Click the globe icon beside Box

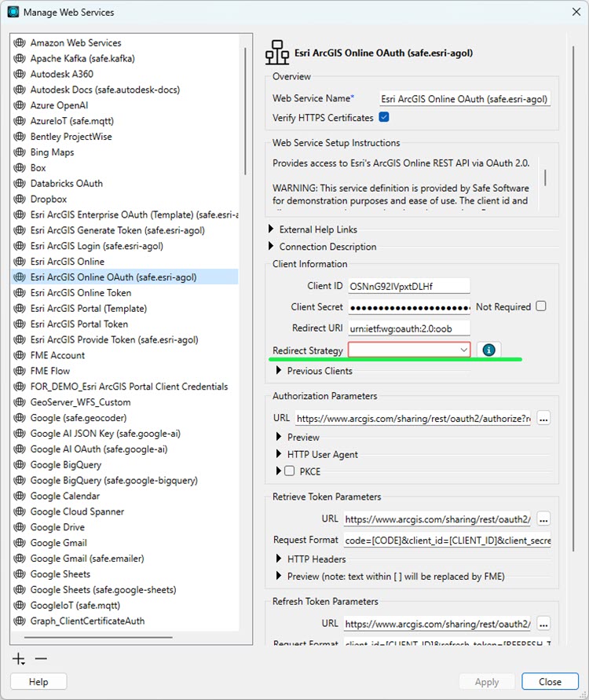coord(19,168)
